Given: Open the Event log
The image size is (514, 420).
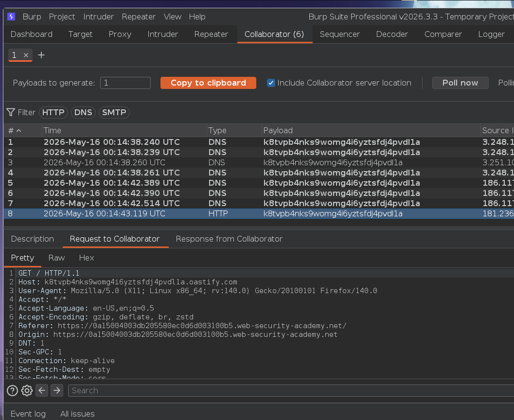Looking at the screenshot, I should (28, 414).
